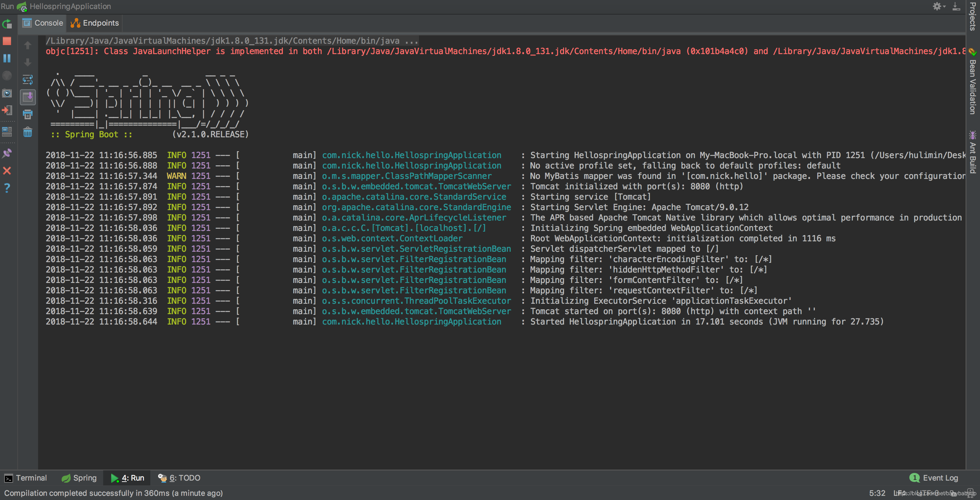Click the scroll up icon in console
Viewport: 980px width, 500px height.
pyautogui.click(x=27, y=43)
